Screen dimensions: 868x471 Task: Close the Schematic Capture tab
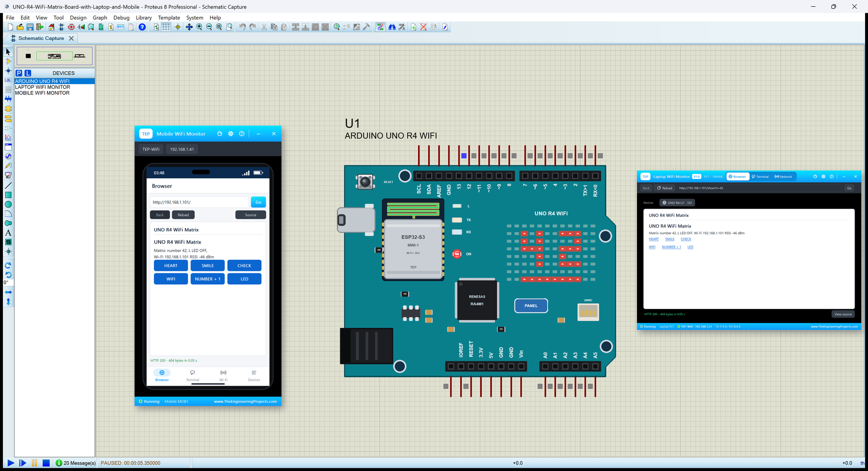(x=71, y=38)
